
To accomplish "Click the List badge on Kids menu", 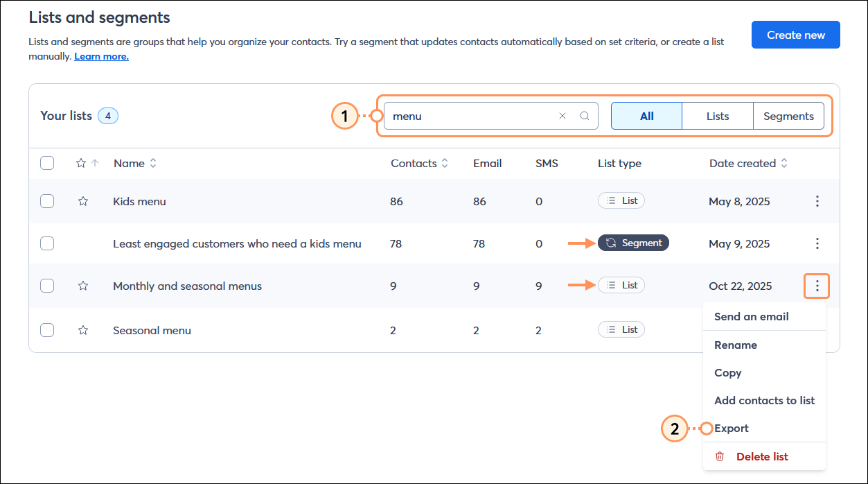I will point(621,200).
